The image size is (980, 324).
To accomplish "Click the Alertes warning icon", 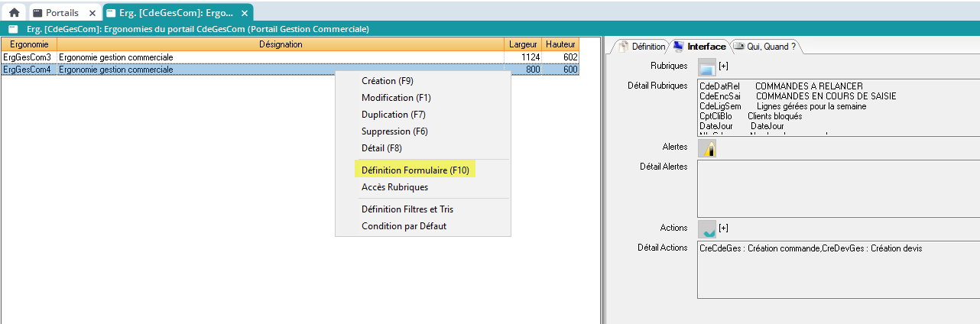I will point(707,147).
